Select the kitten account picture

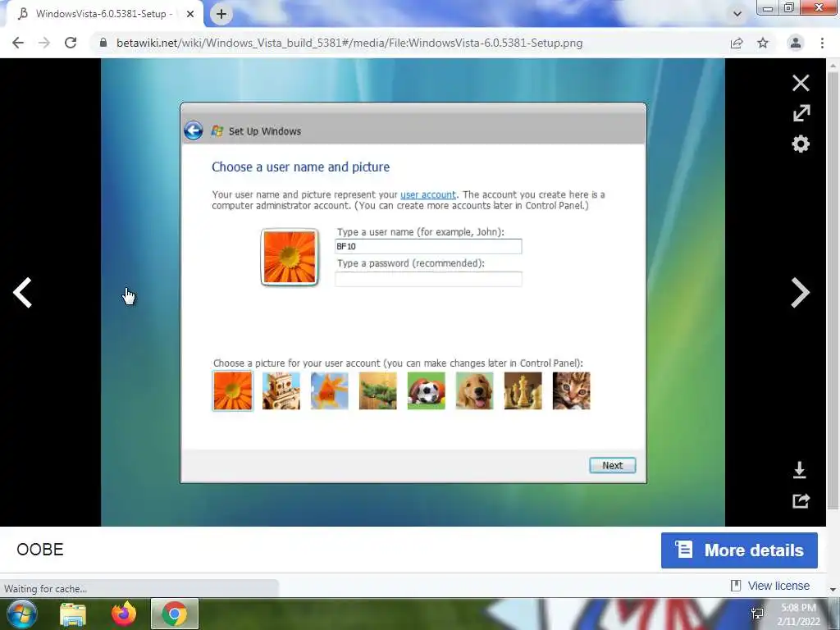tap(571, 391)
